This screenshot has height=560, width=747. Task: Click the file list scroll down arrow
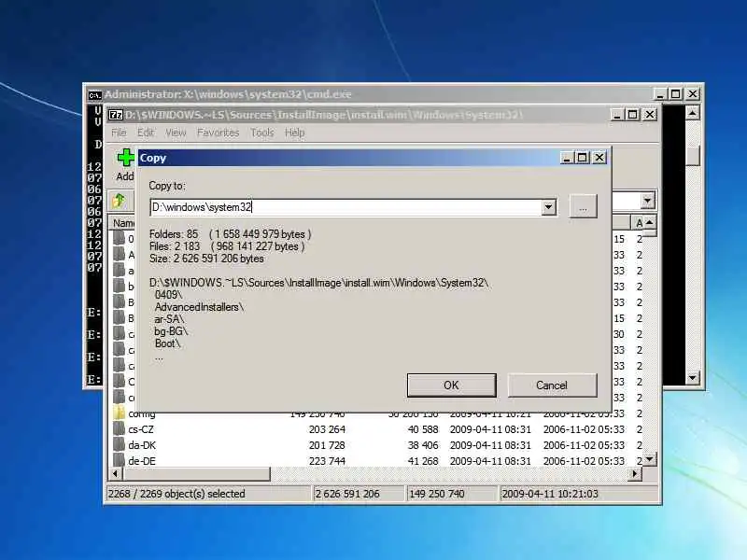649,459
